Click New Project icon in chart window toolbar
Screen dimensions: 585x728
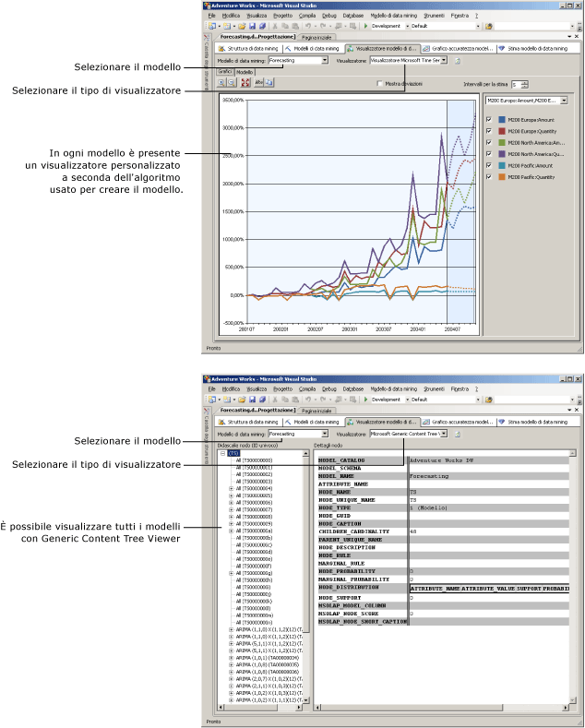pos(211,26)
